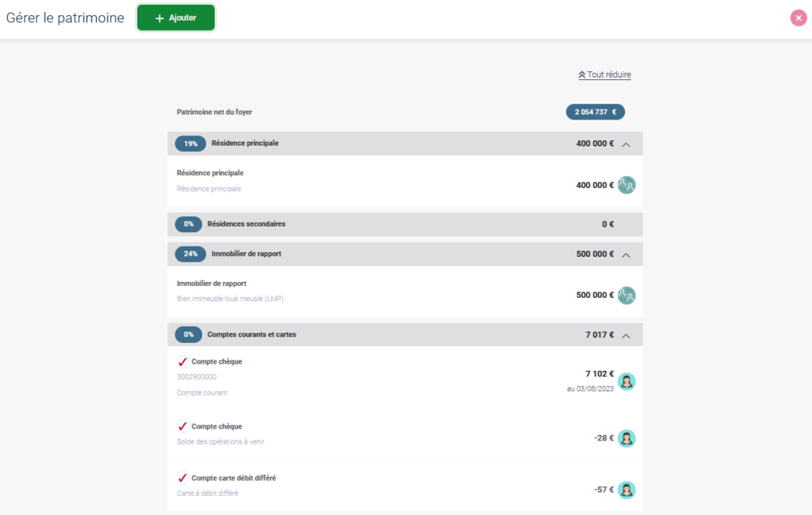Click the 19% badge on Résidence principale
The height and width of the screenshot is (515, 812).
[190, 143]
